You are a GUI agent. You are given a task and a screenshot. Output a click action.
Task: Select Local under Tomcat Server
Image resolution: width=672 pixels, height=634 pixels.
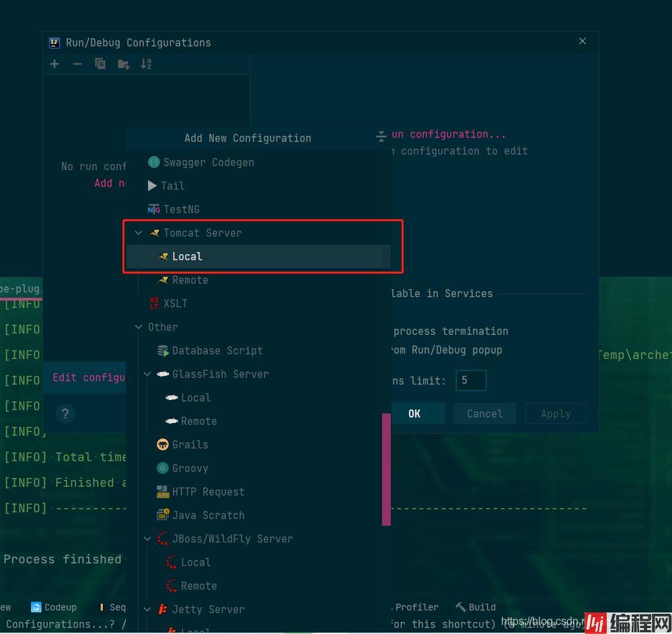187,256
